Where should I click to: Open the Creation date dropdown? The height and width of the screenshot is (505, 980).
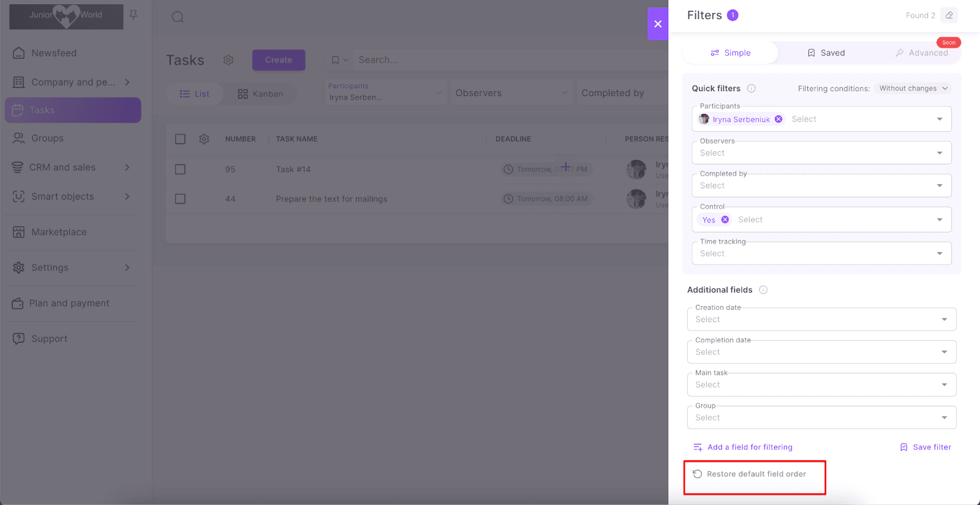tap(944, 320)
